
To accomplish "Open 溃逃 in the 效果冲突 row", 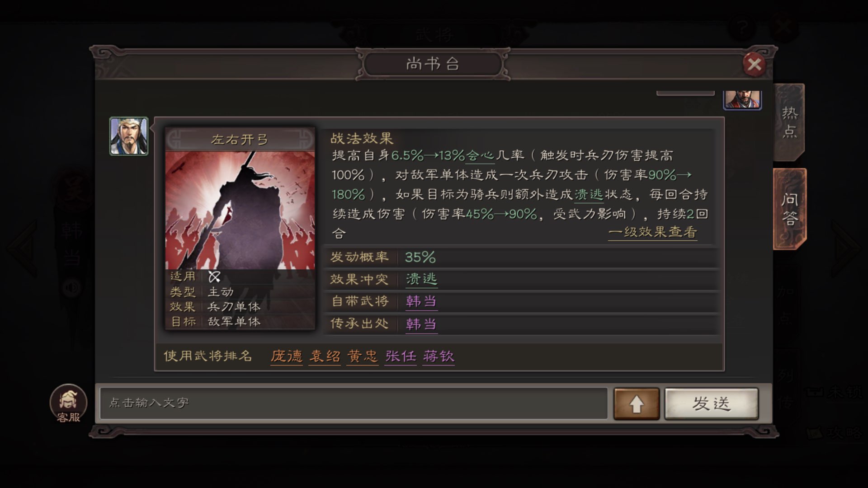I will click(x=421, y=279).
